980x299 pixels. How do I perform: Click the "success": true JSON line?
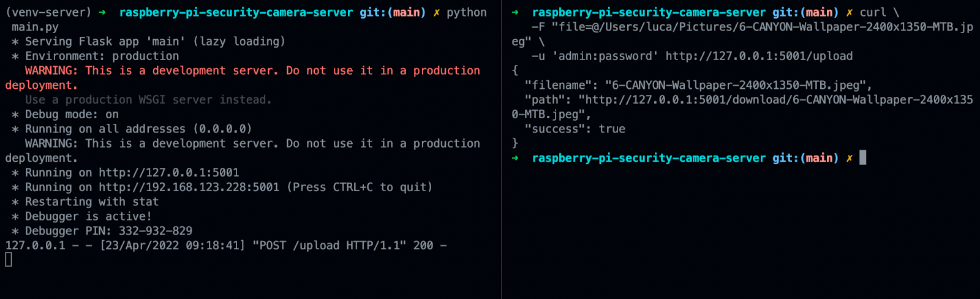tap(575, 129)
